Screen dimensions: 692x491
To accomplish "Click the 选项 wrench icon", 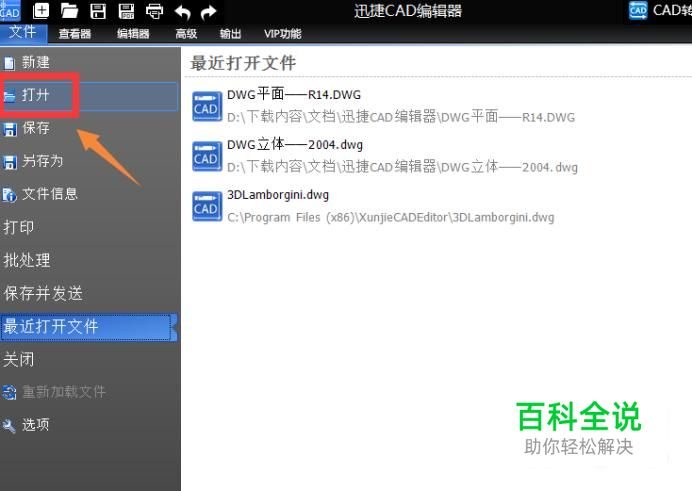I will [9, 425].
